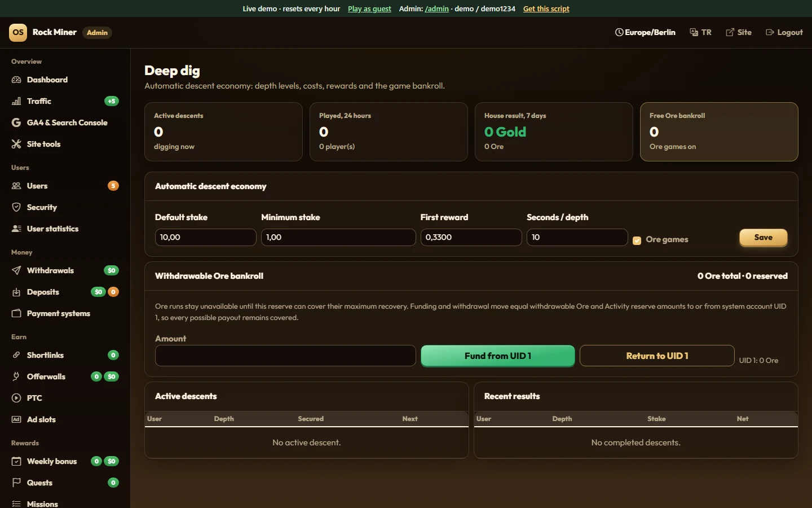Screen dimensions: 812x508
Task: Click the Withdrawals paper-plane icon
Action: click(x=16, y=270)
